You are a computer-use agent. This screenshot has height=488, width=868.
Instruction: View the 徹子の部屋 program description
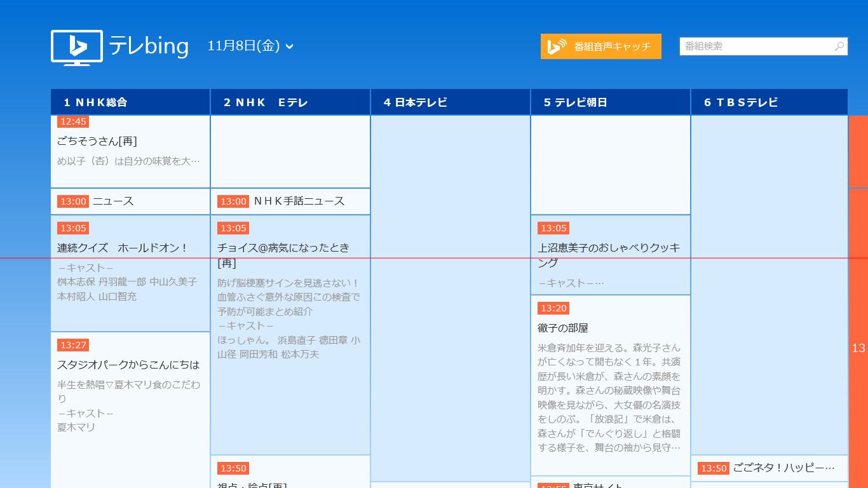click(x=610, y=381)
